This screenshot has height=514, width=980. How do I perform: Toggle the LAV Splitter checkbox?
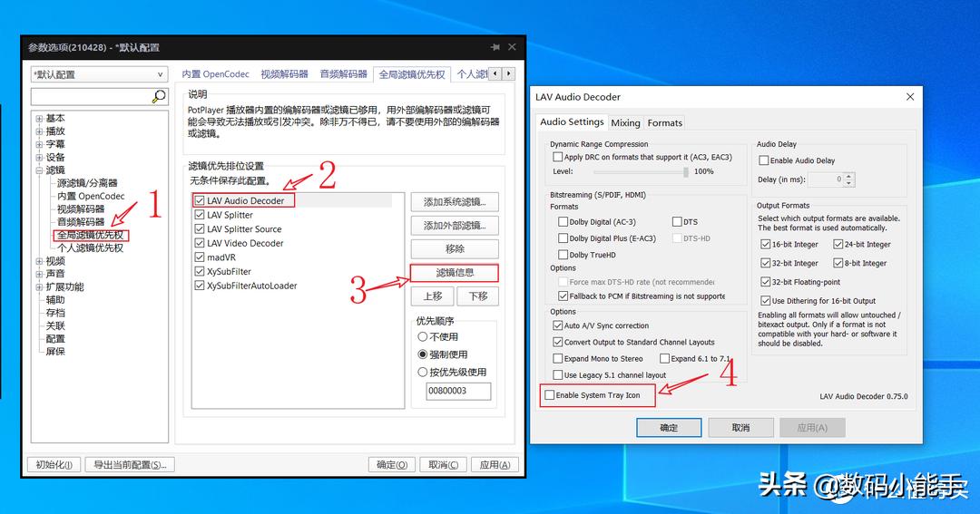point(200,215)
